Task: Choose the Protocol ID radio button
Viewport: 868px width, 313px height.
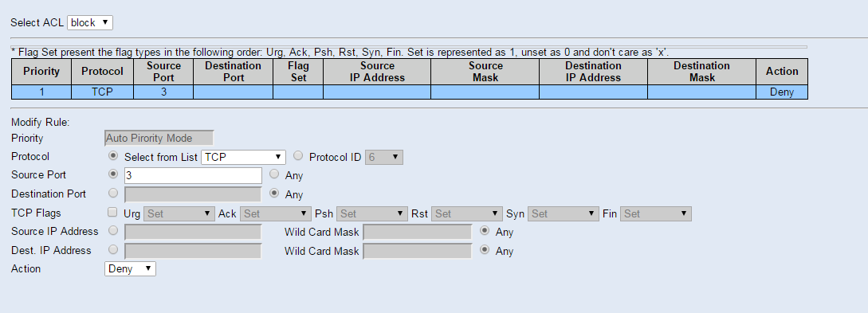Action: click(x=298, y=156)
